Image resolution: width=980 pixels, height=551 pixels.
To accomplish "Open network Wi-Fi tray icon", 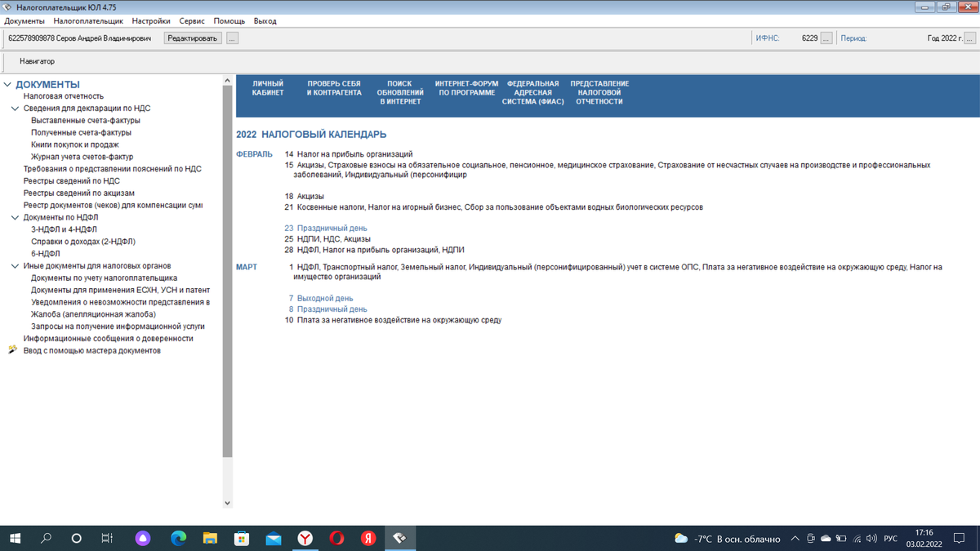I will pos(857,539).
